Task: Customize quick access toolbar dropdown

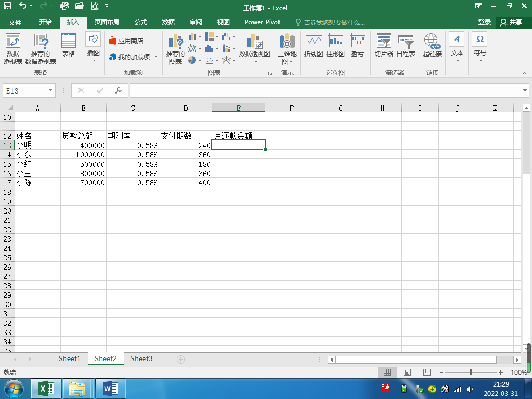Action: pos(107,6)
